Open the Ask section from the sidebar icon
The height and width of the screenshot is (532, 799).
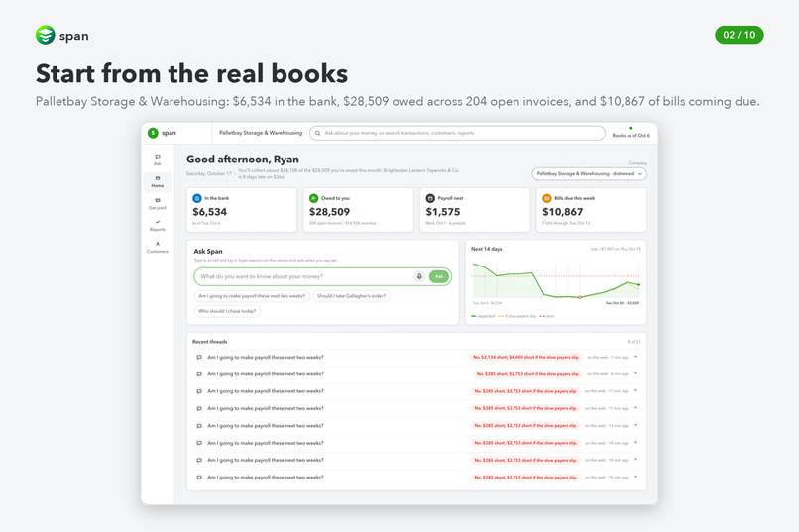click(158, 157)
